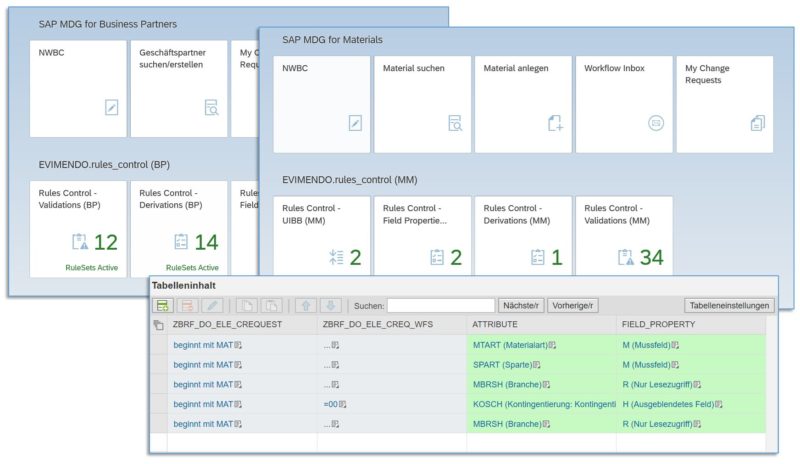Click the new document icon on Material anlegen tile
Screen dimensions: 800x464
coord(555,123)
